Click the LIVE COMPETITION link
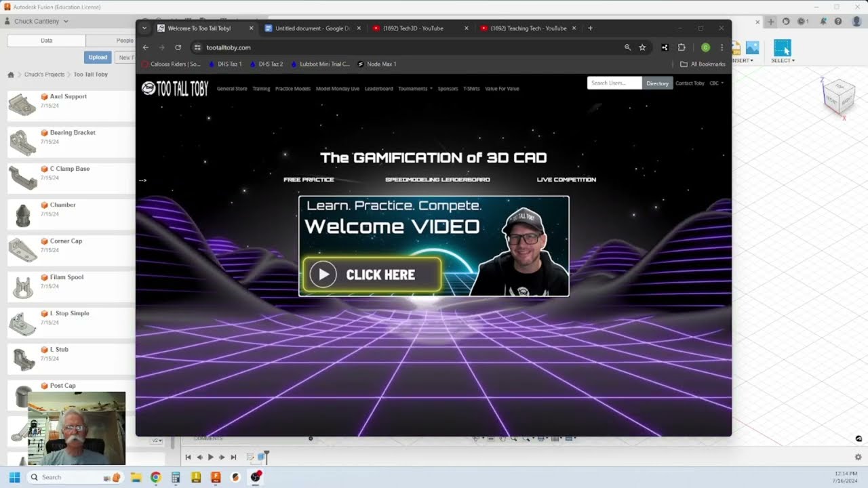This screenshot has width=868, height=488. (566, 180)
